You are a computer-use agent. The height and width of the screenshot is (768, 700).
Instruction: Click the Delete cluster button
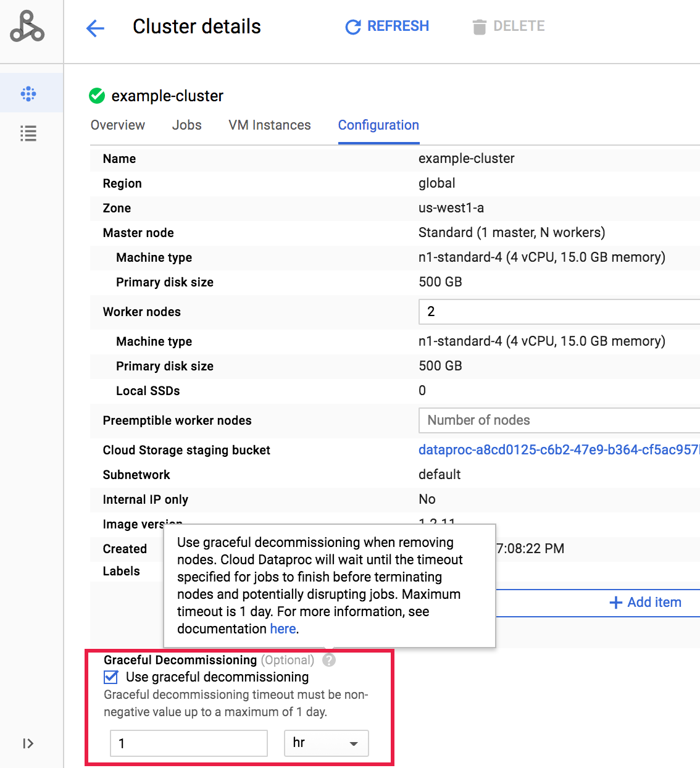point(509,27)
